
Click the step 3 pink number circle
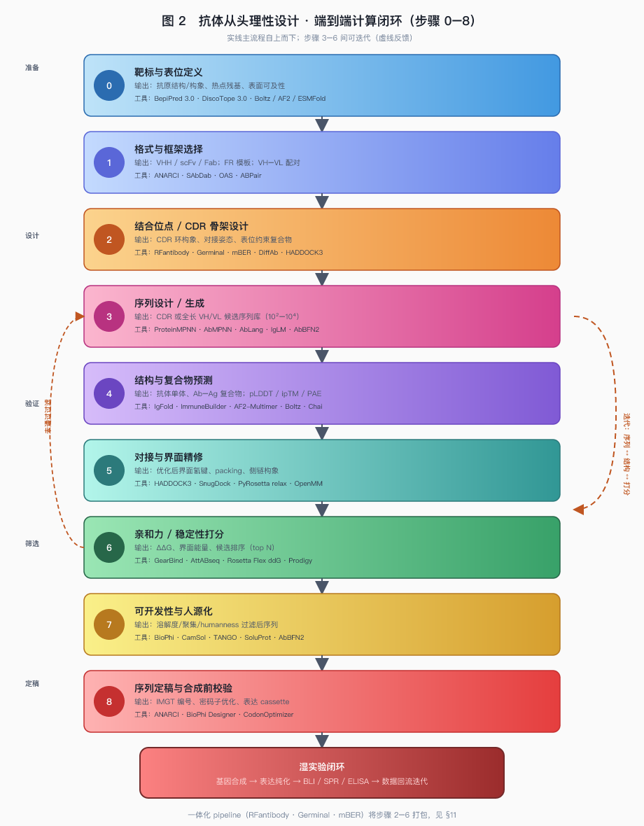point(109,316)
